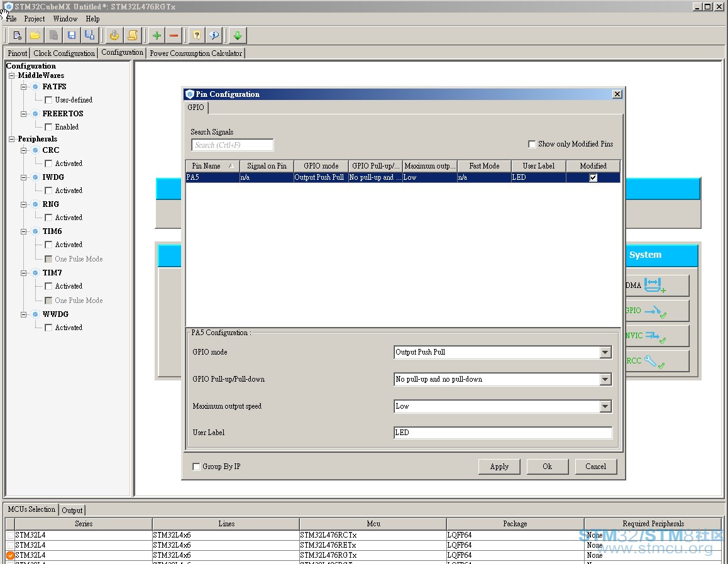Open Help with the question mark icon
Viewport: 728px width, 564px height.
[197, 35]
